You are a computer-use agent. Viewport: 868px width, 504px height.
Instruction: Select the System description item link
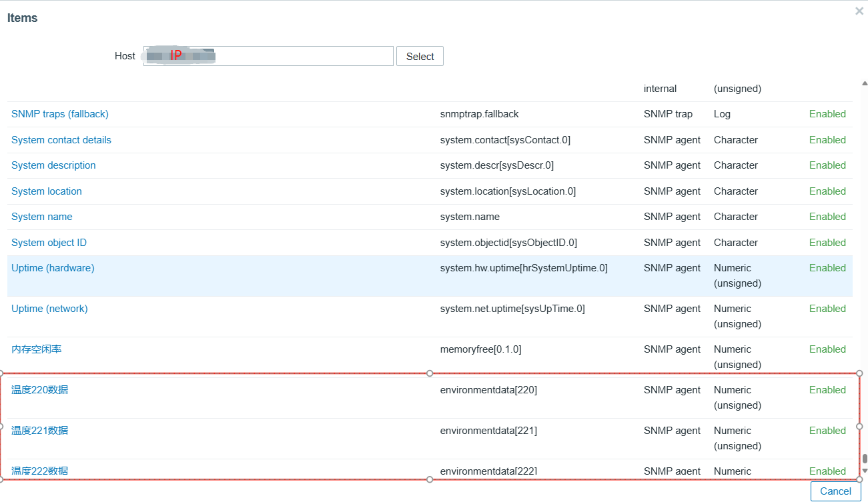click(x=53, y=165)
